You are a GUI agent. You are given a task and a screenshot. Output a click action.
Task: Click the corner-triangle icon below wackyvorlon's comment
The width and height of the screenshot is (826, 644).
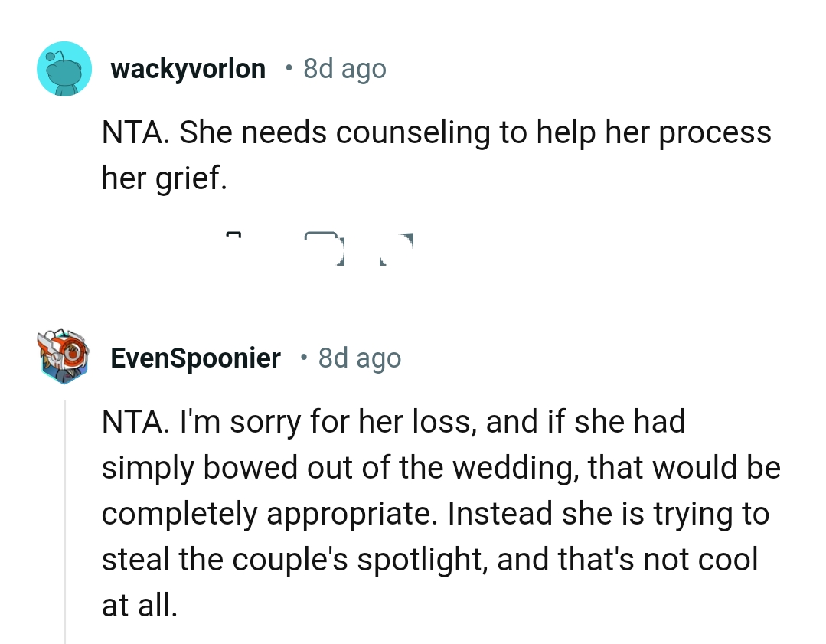pos(397,247)
